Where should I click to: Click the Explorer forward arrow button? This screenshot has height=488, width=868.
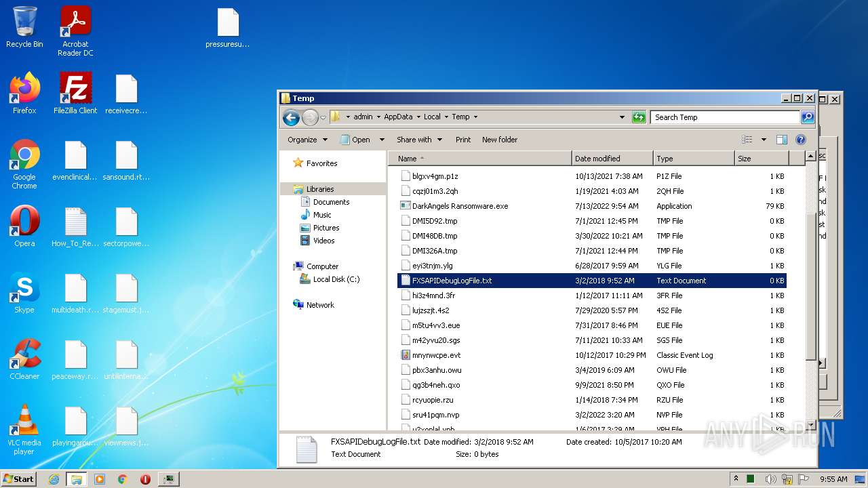click(310, 117)
